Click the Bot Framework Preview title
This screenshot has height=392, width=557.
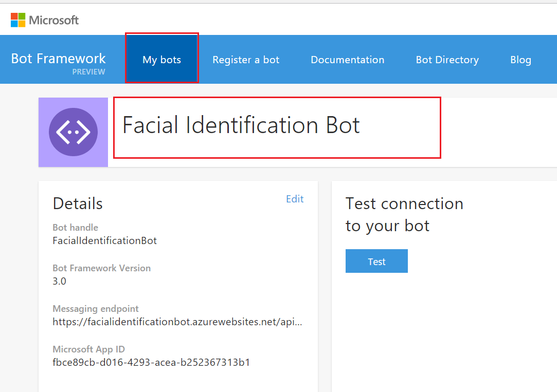click(x=58, y=63)
